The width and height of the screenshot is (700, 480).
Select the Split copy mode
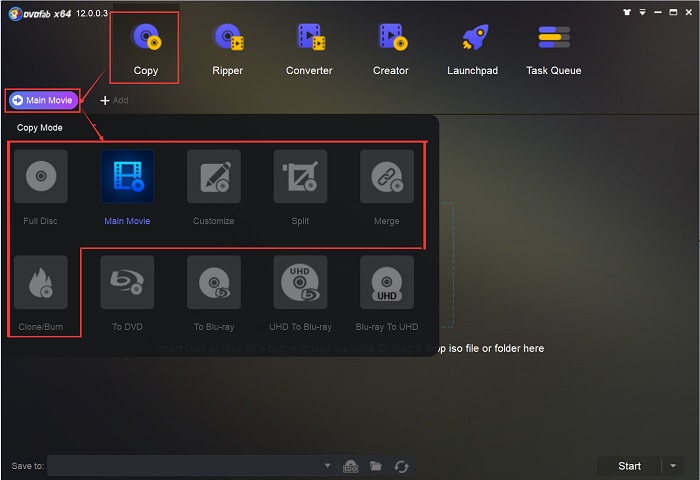[x=300, y=177]
